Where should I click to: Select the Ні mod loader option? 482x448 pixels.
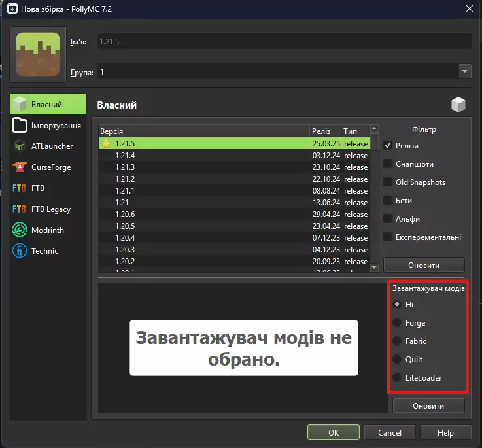pos(397,304)
